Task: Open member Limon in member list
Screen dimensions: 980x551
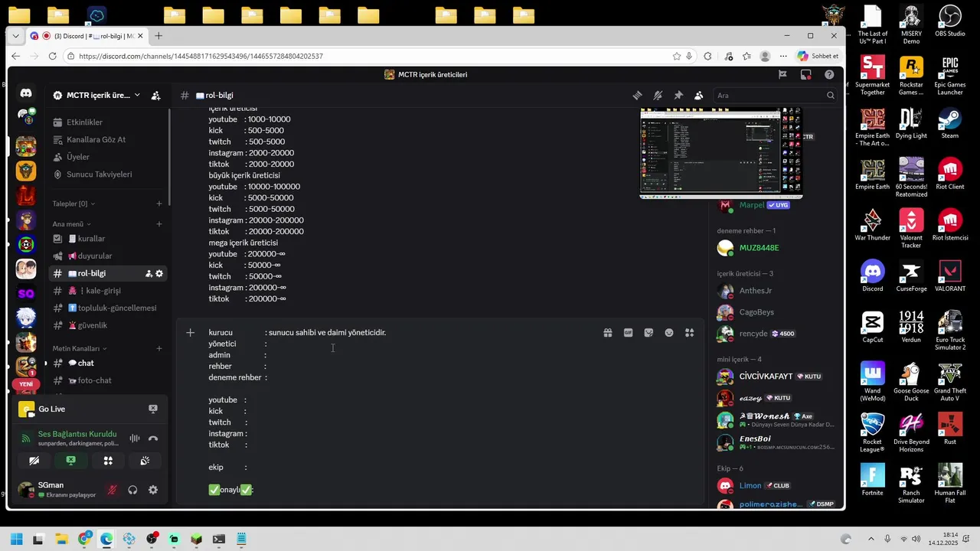Action: [775, 486]
